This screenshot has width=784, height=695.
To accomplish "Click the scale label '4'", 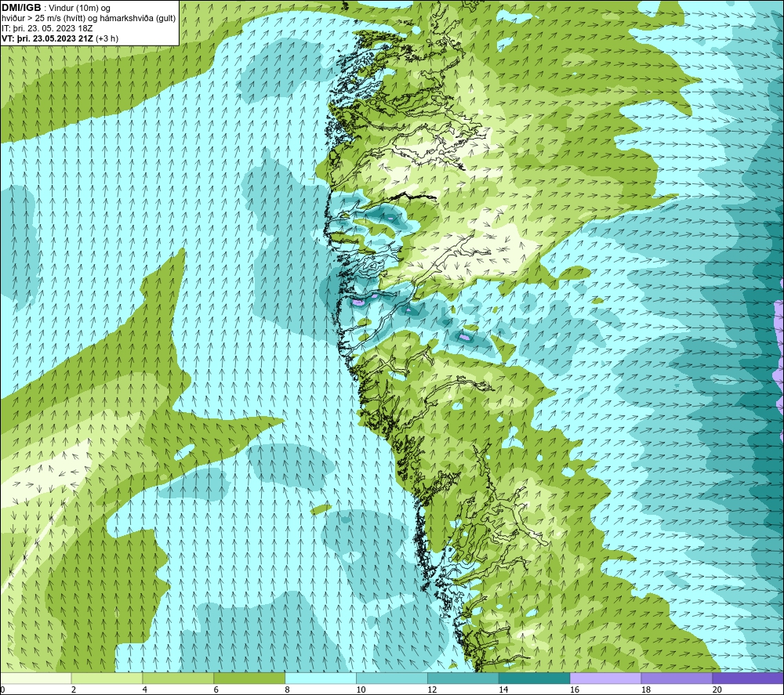I will [x=145, y=690].
